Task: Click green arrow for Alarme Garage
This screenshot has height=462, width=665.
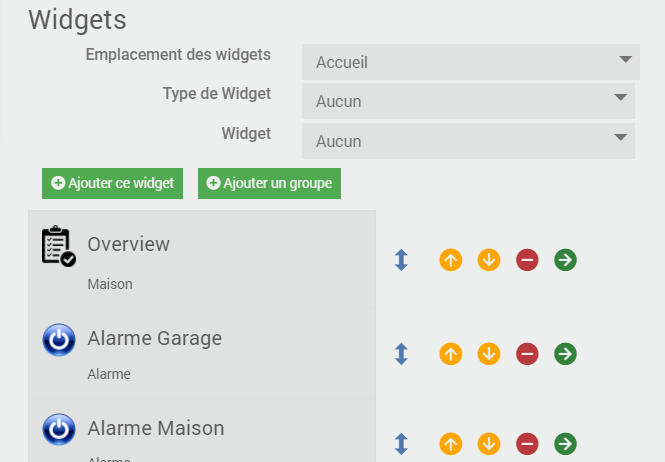Action: (565, 353)
